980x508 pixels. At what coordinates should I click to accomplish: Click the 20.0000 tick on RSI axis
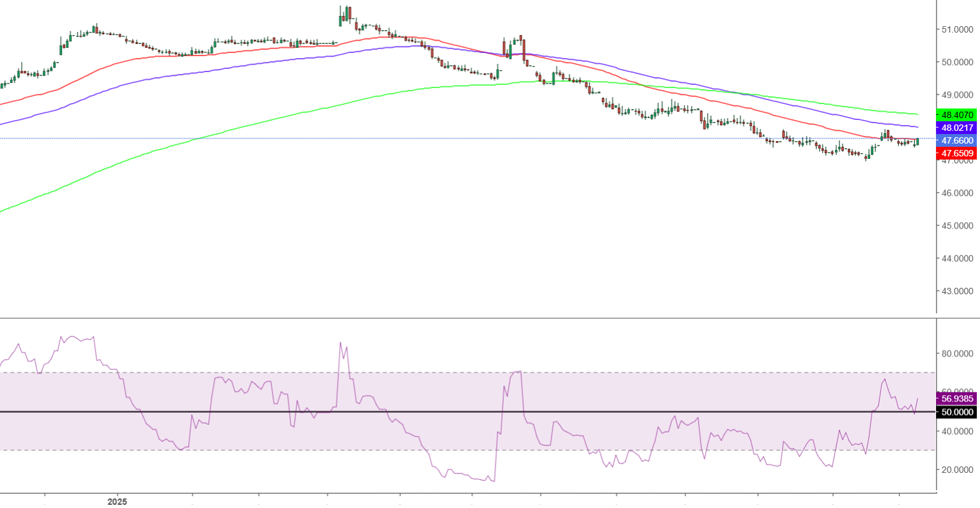click(956, 470)
